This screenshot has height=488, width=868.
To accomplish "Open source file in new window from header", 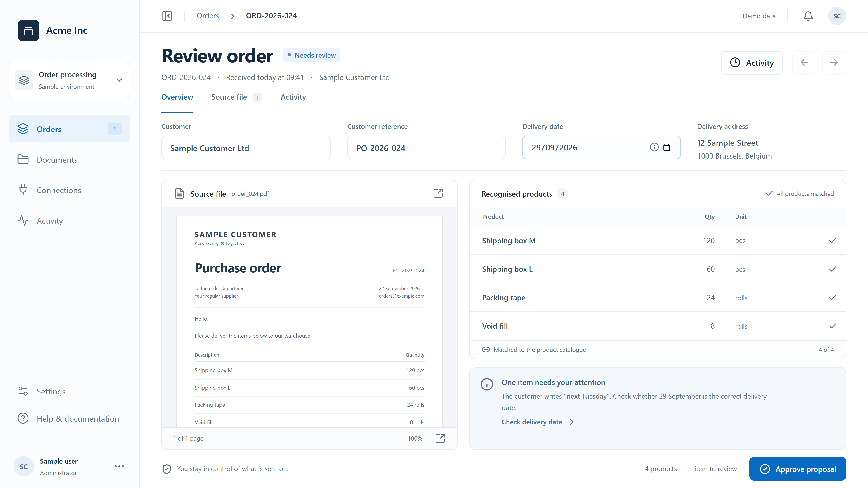I will coord(438,193).
